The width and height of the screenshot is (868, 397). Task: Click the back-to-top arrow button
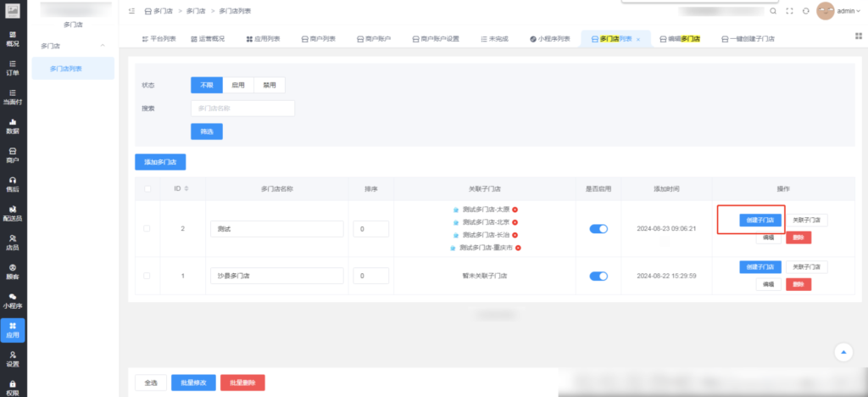coord(843,352)
